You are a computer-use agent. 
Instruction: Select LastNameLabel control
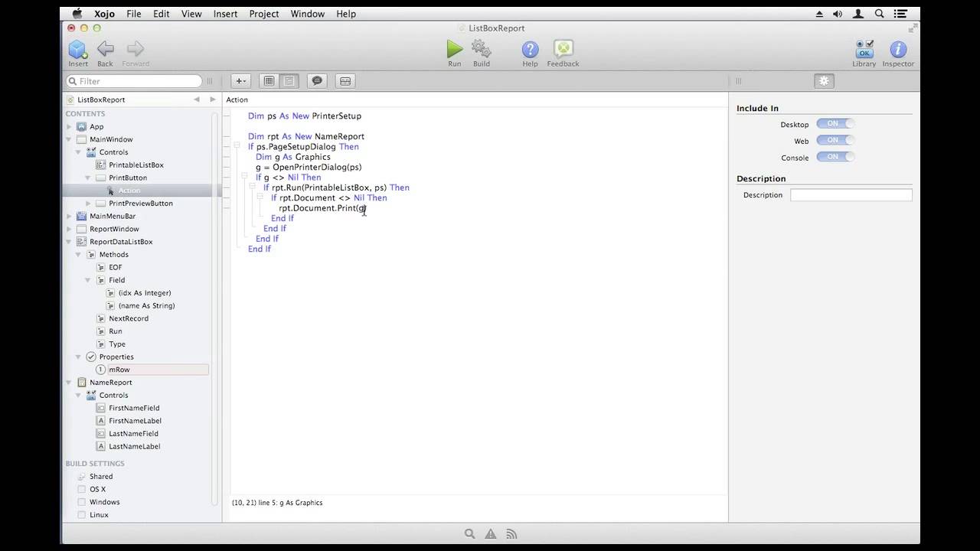coord(135,446)
